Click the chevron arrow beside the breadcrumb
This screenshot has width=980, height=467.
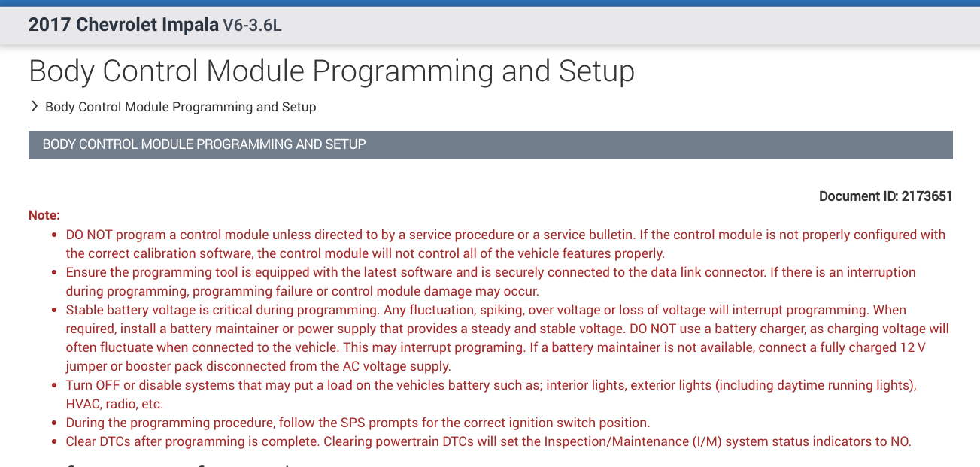pos(35,107)
